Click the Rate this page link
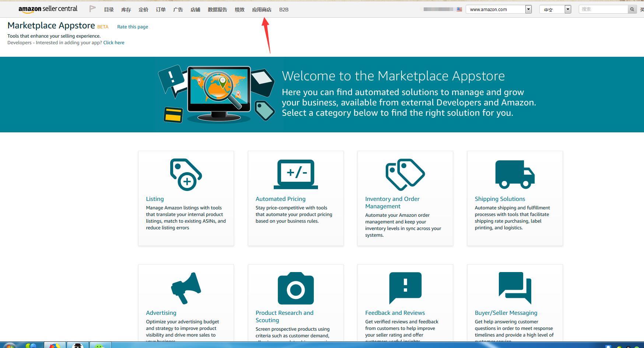Screen dimensions: 644x348 click(x=132, y=27)
